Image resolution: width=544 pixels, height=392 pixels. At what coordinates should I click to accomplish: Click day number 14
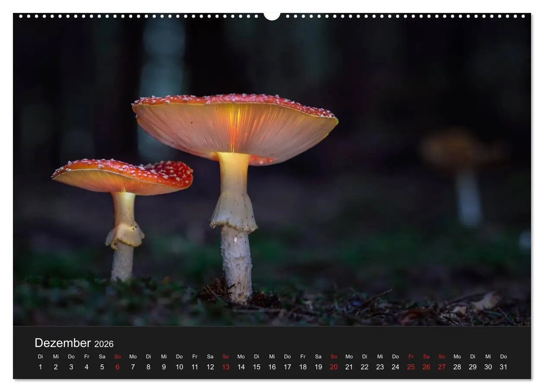[241, 367]
